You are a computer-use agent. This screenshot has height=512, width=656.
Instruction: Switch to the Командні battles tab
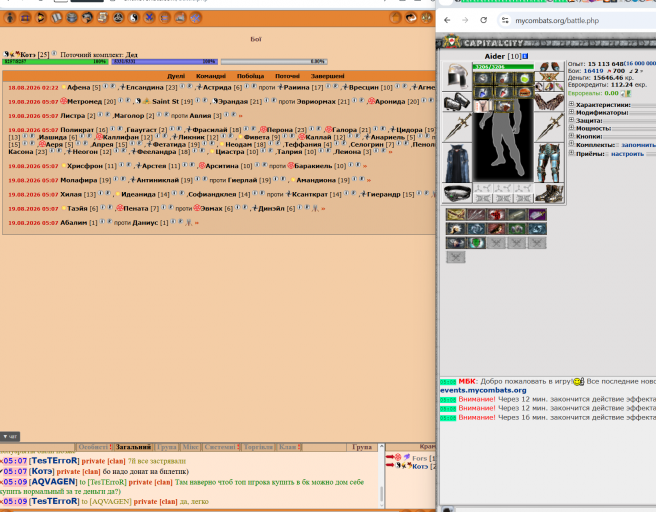[x=211, y=76]
